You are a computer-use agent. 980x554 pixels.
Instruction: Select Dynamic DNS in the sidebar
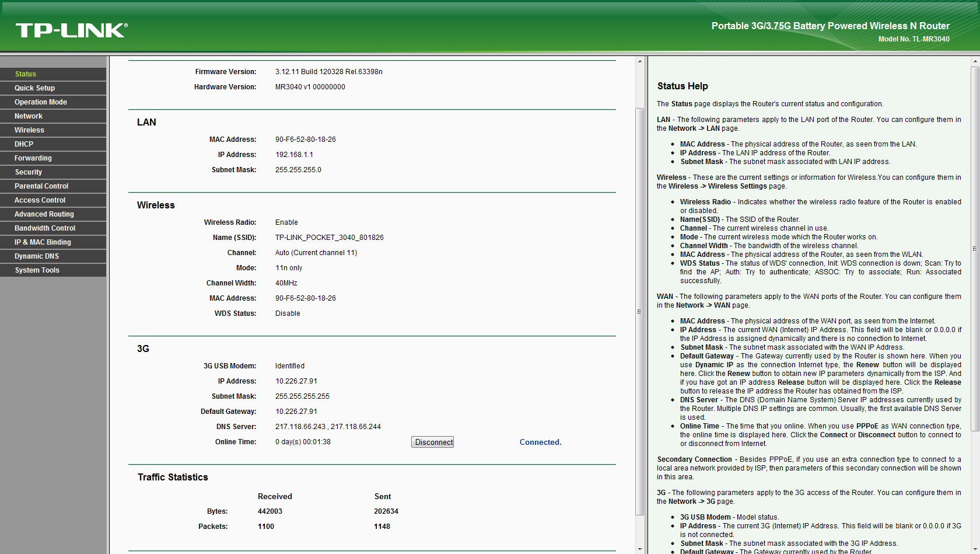click(x=53, y=256)
